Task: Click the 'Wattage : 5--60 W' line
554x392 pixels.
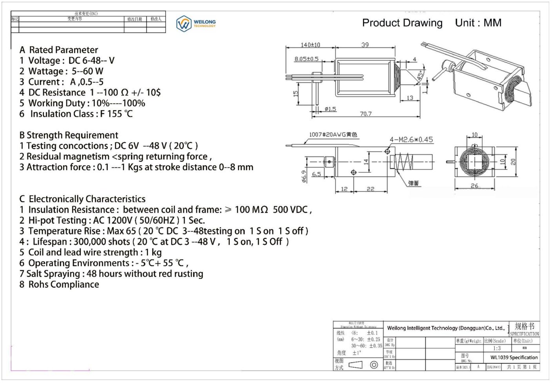Action: 62,71
